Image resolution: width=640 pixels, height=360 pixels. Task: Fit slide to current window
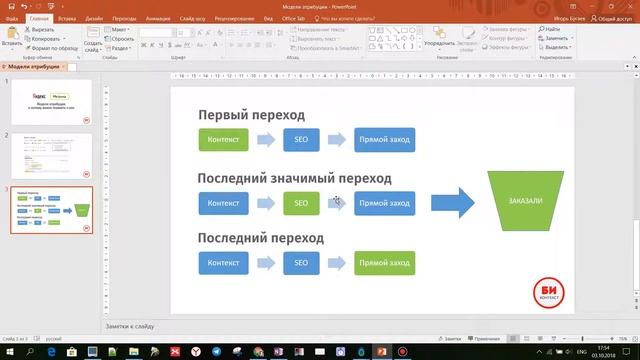point(635,339)
